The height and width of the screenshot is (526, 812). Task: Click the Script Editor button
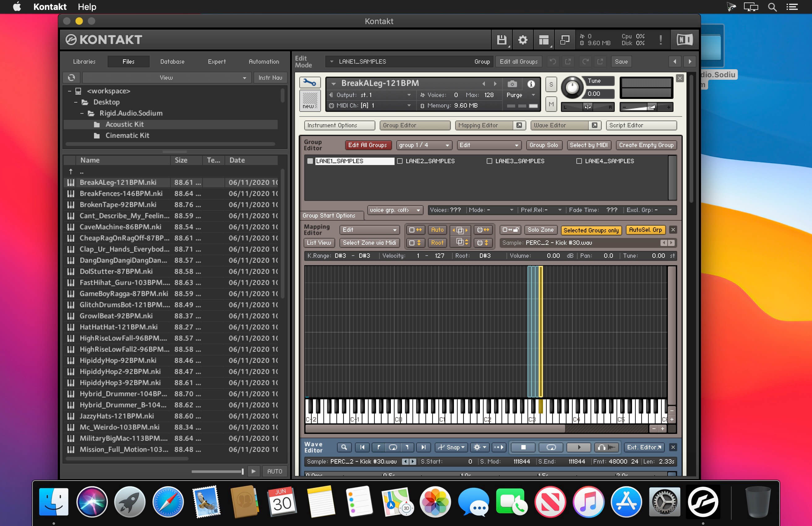[x=641, y=125]
